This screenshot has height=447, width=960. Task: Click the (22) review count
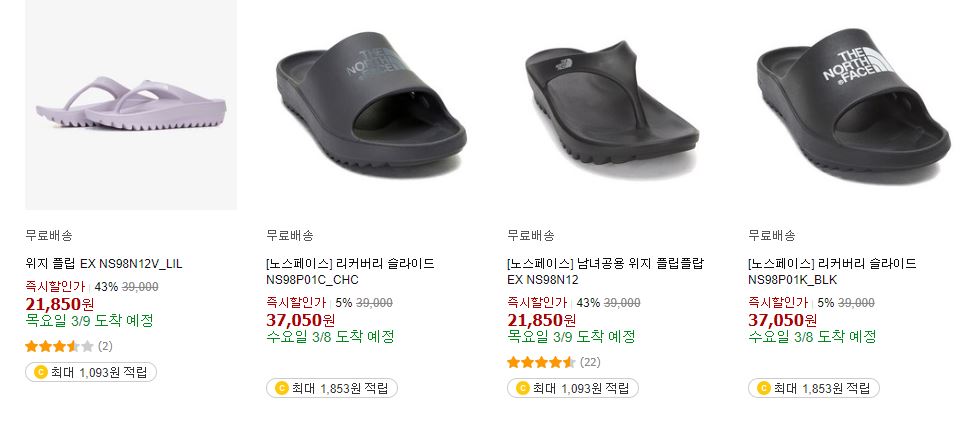click(590, 362)
